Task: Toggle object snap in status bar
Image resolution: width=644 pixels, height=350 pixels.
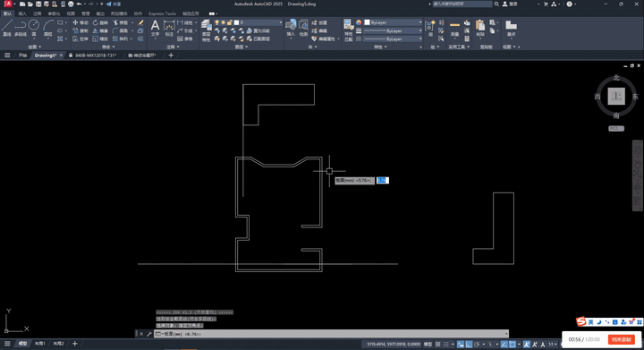Action: pos(513,345)
